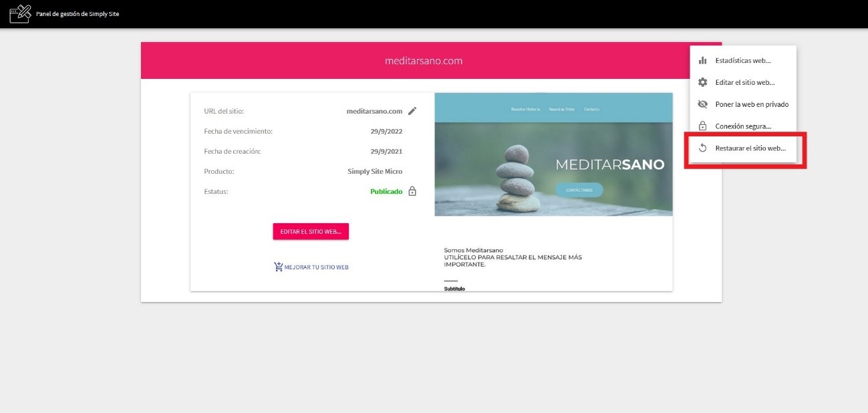Click the crossed-eye private icon in the menu
Image resolution: width=868 pixels, height=413 pixels.
pos(702,104)
